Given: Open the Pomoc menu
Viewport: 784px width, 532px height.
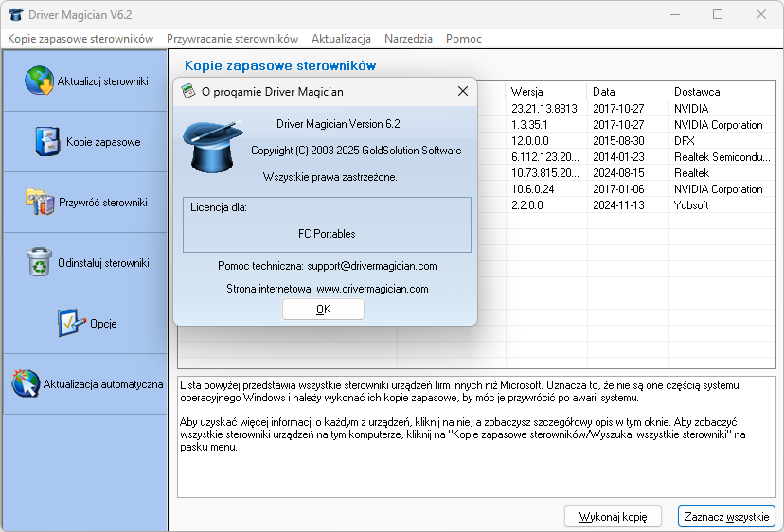Looking at the screenshot, I should coord(464,39).
